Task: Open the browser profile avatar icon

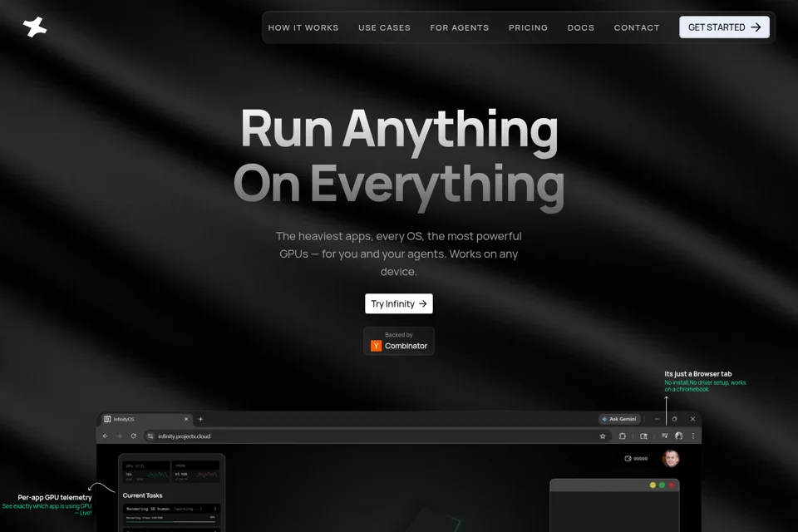Action: (678, 436)
